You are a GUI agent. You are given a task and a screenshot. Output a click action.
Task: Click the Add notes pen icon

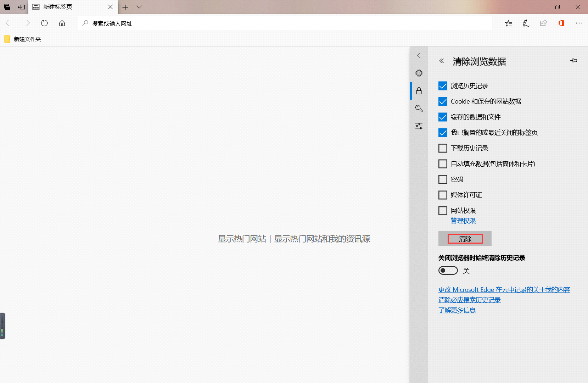pos(526,23)
